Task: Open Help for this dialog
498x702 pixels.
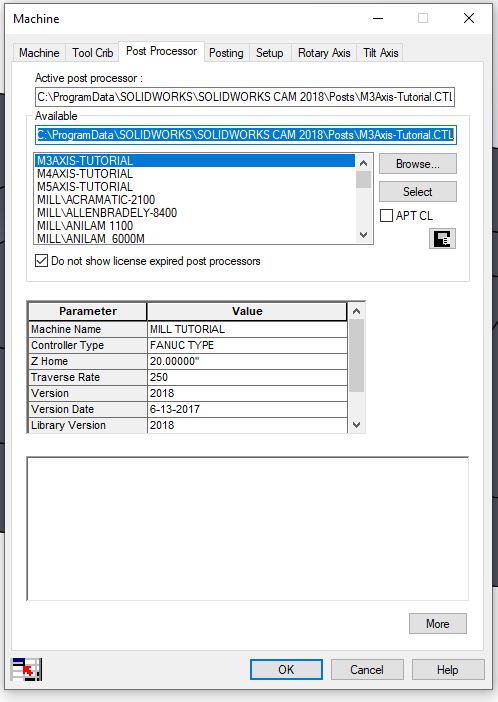Action: click(448, 670)
